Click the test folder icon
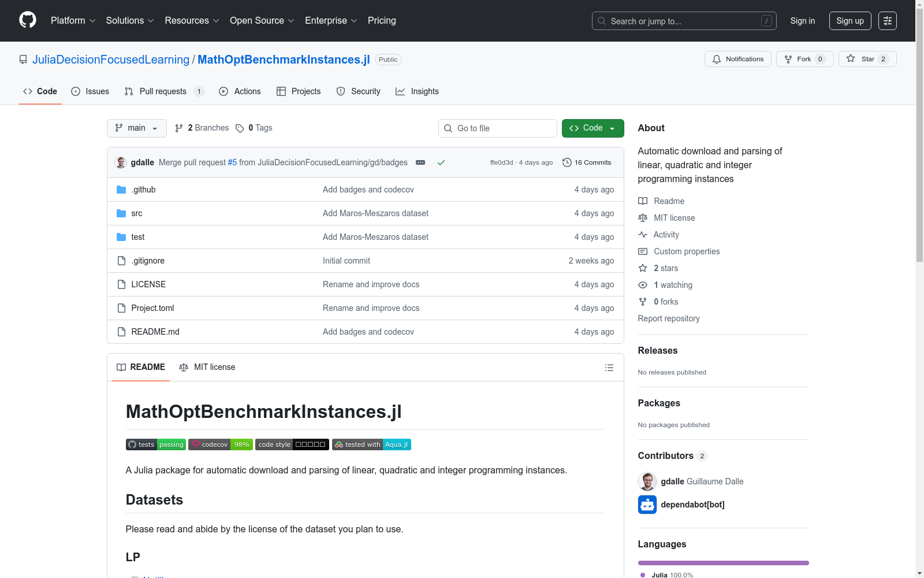The image size is (924, 578). 121,237
